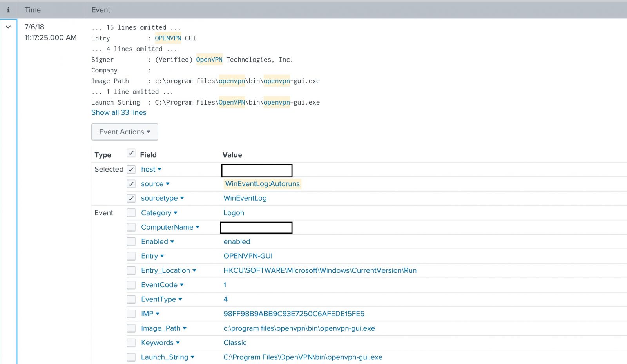Click the Time column header
The height and width of the screenshot is (364, 627).
pos(33,10)
